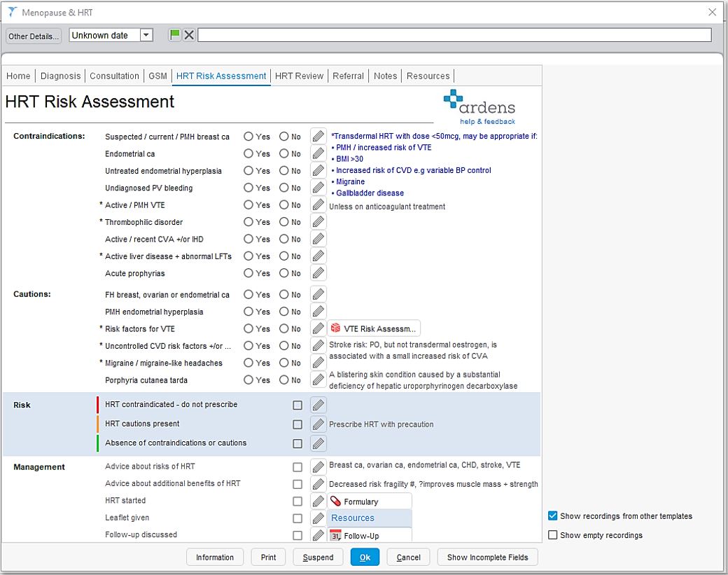The height and width of the screenshot is (575, 728).
Task: Open note pencil for Active / PMH VTE
Action: 318,205
